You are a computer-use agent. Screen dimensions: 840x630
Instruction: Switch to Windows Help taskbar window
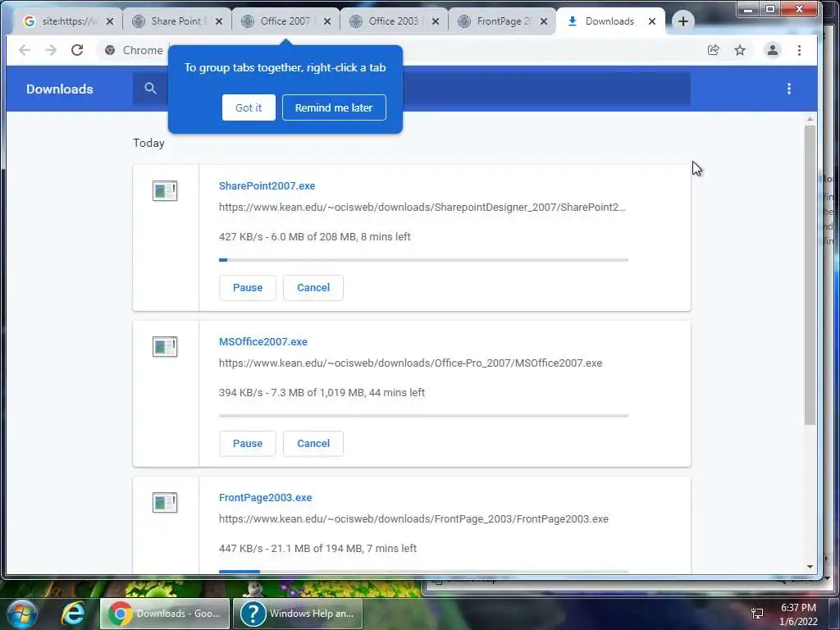[298, 614]
